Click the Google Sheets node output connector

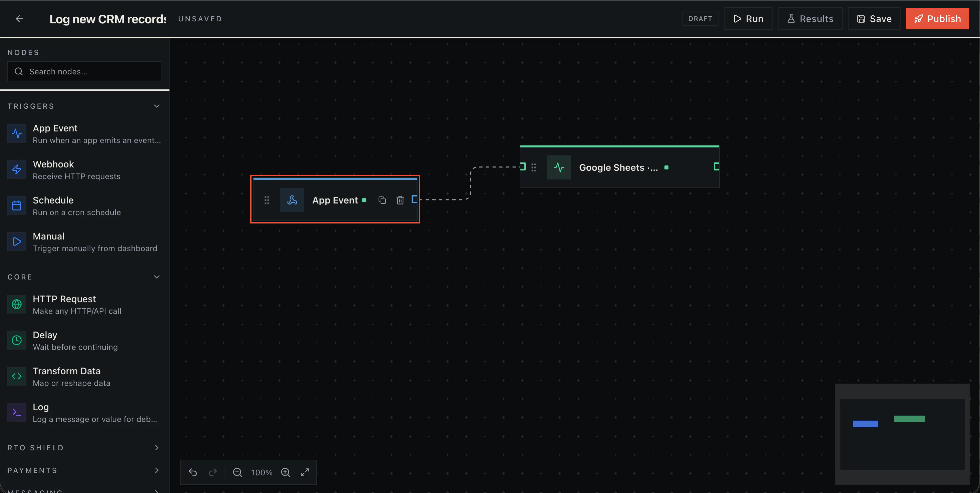pos(716,167)
